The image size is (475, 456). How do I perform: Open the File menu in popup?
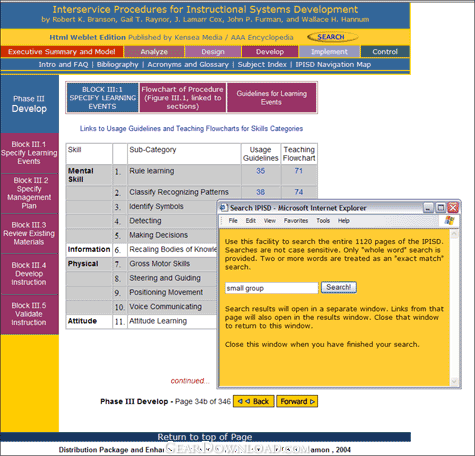click(x=233, y=221)
